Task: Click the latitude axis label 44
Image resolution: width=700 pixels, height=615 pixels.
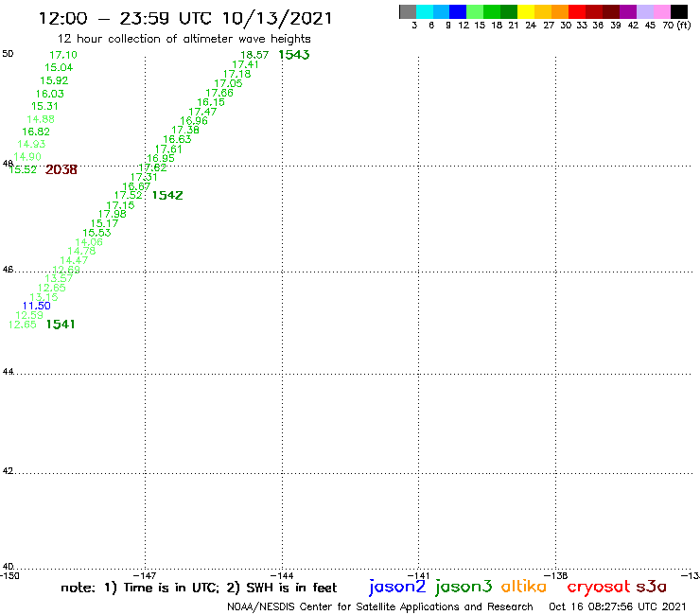Action: tap(8, 372)
